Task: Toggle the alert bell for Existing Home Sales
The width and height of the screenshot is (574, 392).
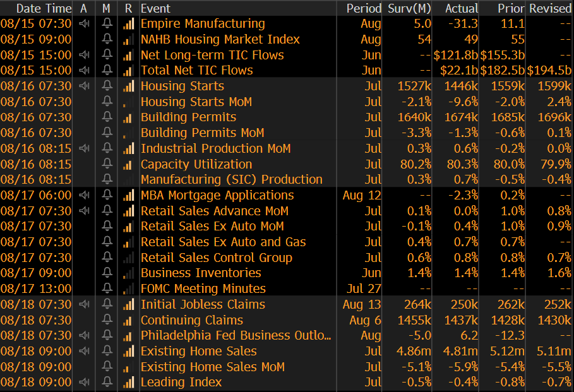Action: point(107,352)
